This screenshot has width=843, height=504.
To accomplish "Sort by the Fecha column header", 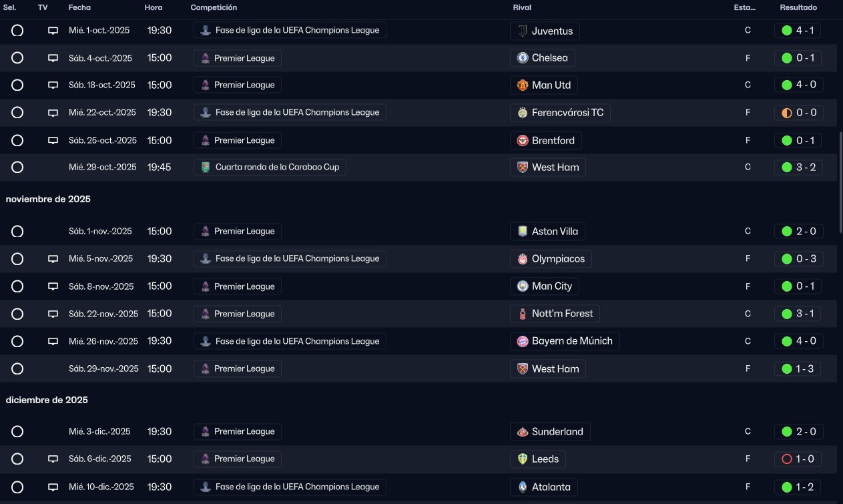I will point(79,7).
